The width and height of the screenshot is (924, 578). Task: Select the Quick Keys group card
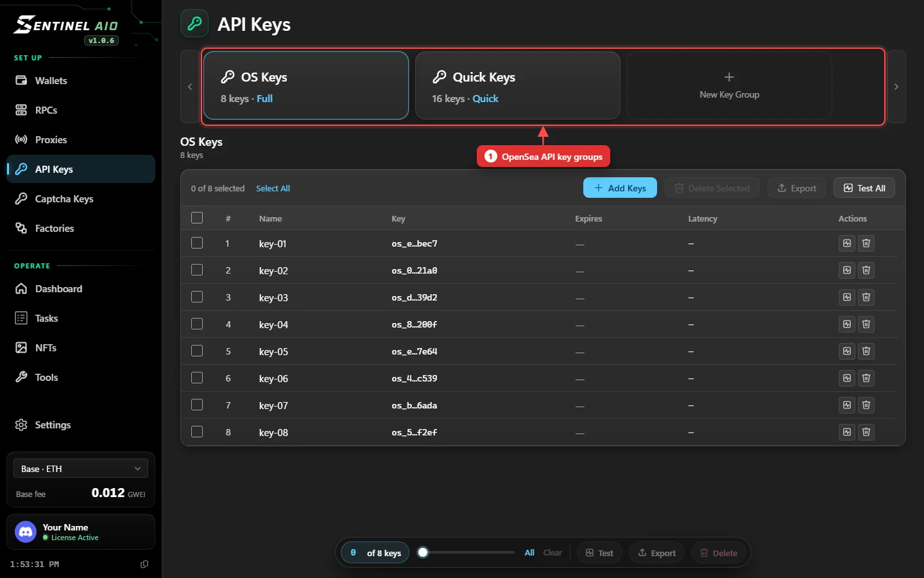(518, 85)
